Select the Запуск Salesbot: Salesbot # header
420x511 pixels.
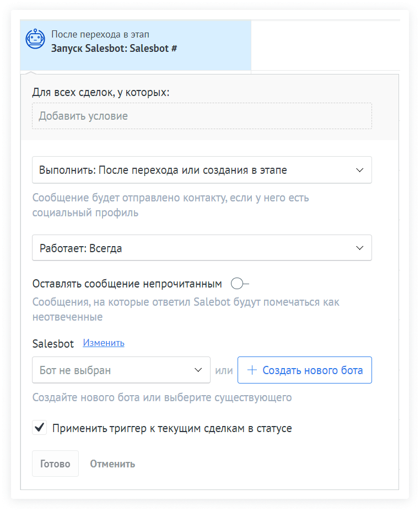click(x=114, y=48)
